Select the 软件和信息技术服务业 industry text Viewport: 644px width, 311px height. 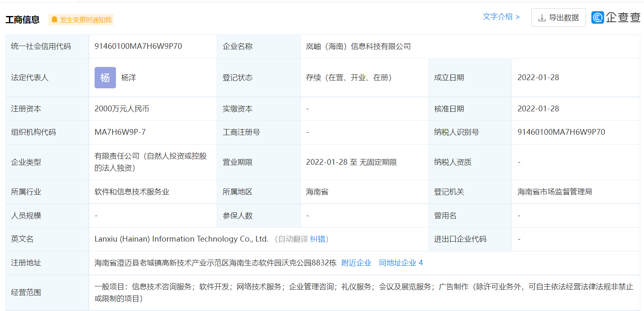point(131,191)
